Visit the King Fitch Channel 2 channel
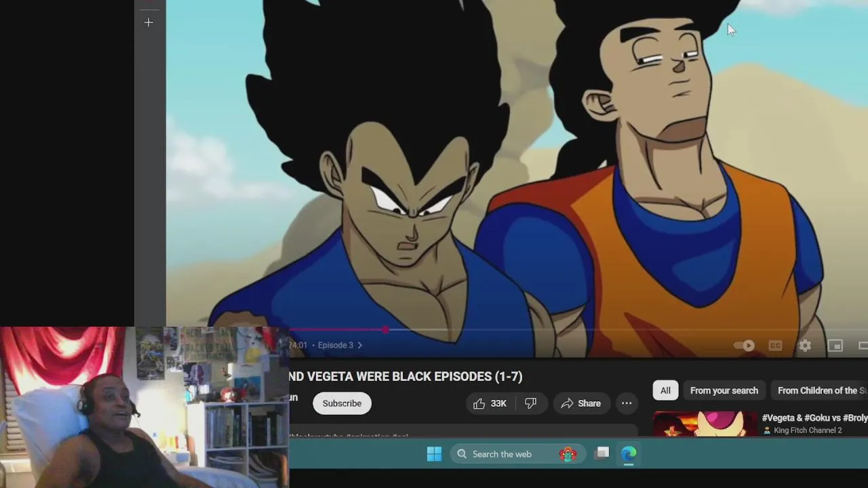Image resolution: width=868 pixels, height=488 pixels. click(808, 430)
